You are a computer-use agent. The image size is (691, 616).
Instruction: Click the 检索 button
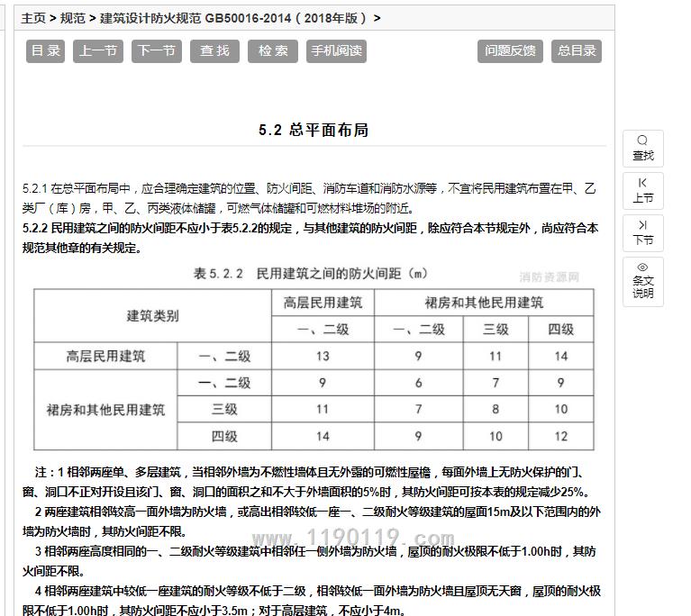tap(273, 51)
